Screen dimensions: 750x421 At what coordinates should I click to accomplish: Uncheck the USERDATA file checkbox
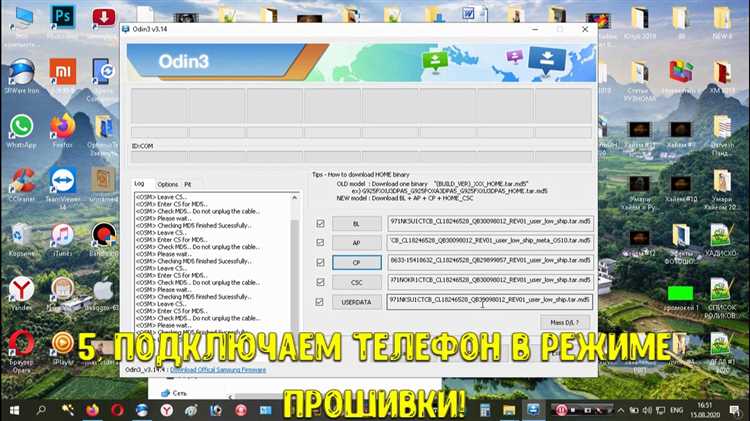[x=320, y=302]
